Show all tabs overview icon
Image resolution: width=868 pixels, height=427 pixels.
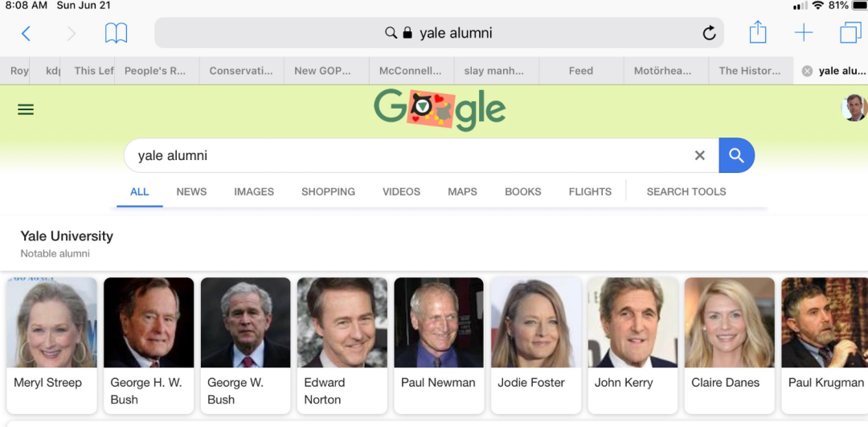[x=850, y=33]
